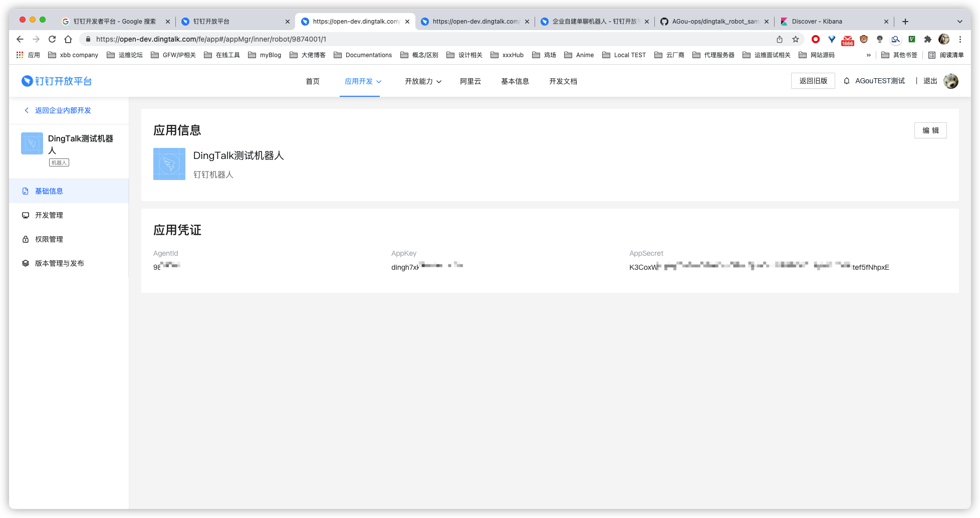Open the Chrome three-dot menu
Viewport: 980px width, 518px height.
(960, 39)
